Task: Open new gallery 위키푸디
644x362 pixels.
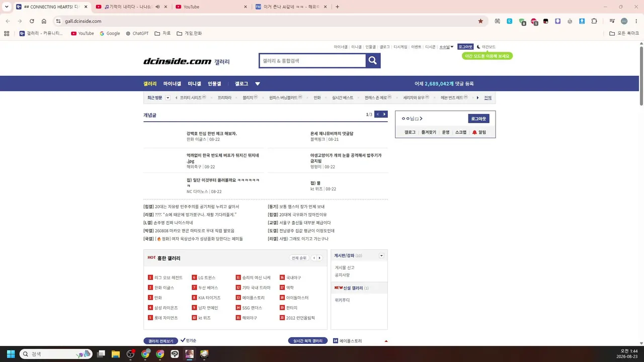Action: click(x=342, y=300)
